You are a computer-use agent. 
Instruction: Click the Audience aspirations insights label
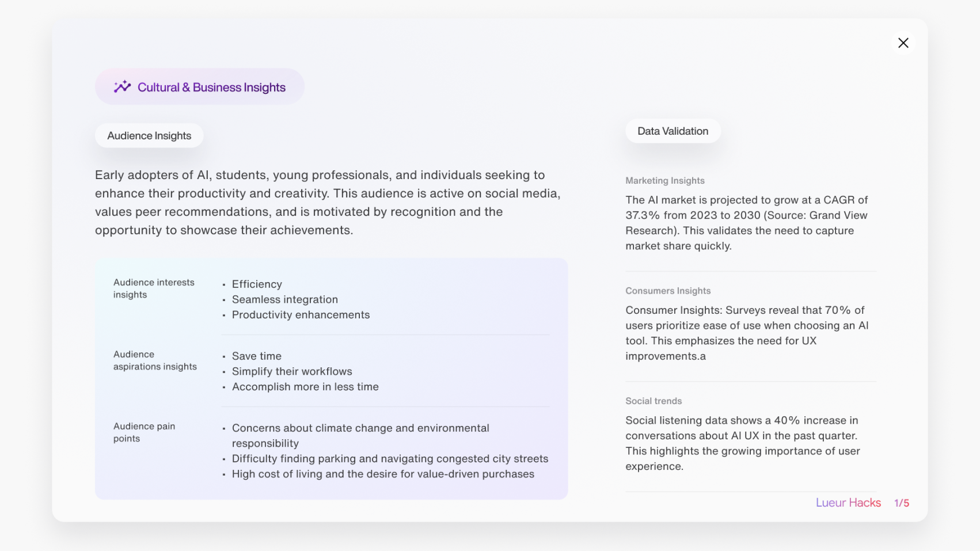click(x=155, y=360)
